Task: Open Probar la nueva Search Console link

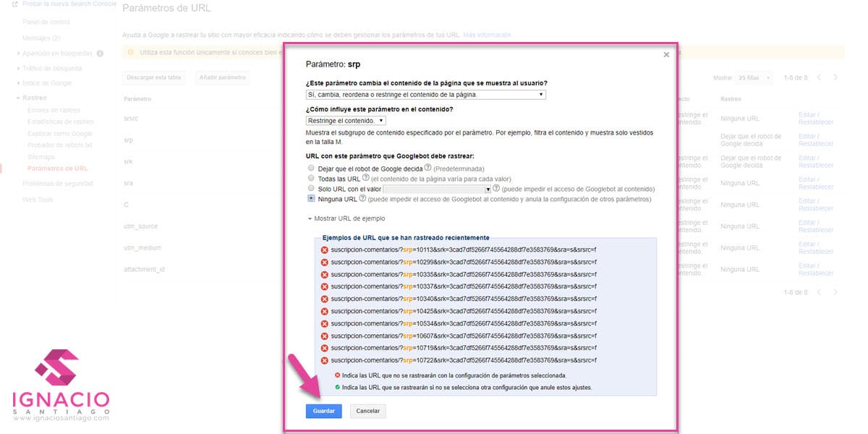Action: tap(69, 5)
